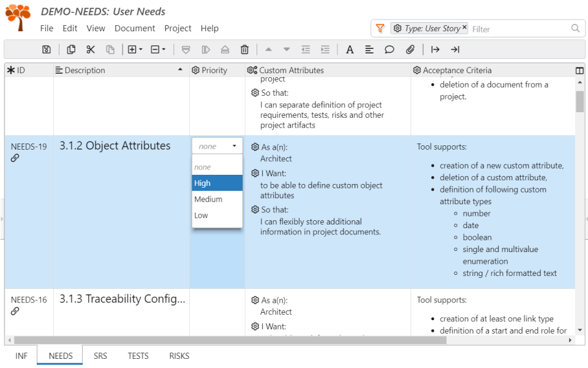The image size is (588, 368).
Task: Click the link icon under NEEDS-16
Action: [13, 311]
